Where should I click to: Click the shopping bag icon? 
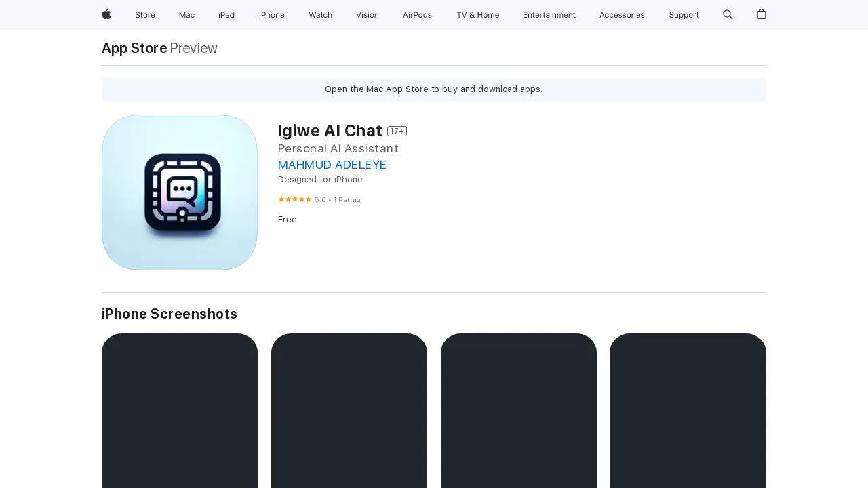point(760,15)
